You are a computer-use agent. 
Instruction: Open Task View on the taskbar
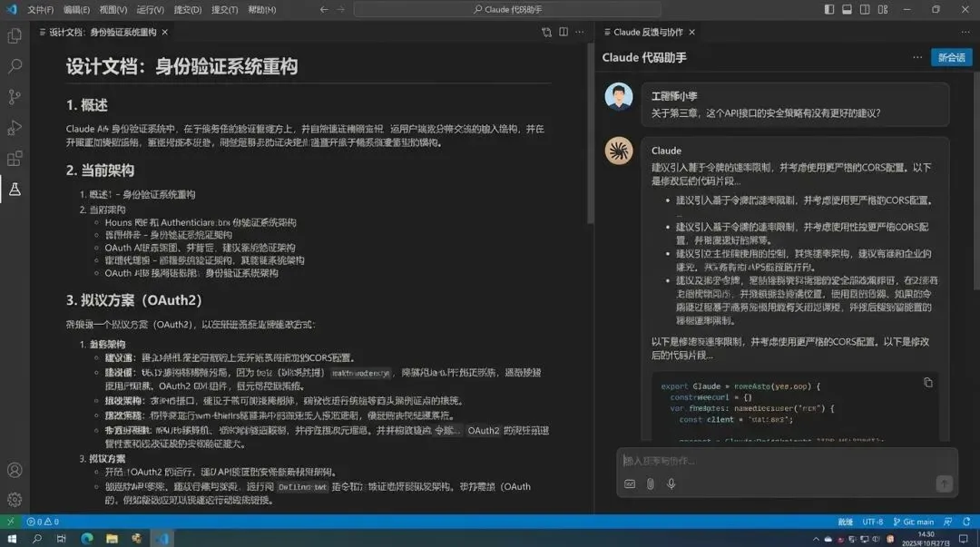pyautogui.click(x=62, y=538)
